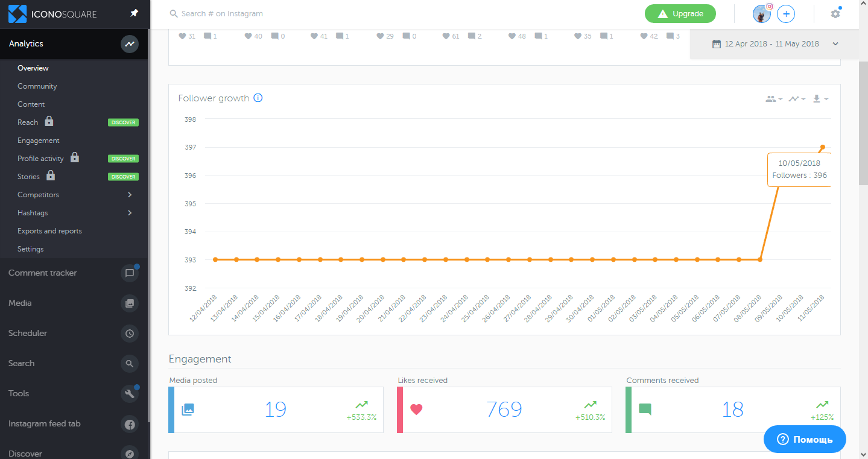This screenshot has height=459, width=868.
Task: Open Instagram feed tab Facebook icon
Action: [129, 424]
